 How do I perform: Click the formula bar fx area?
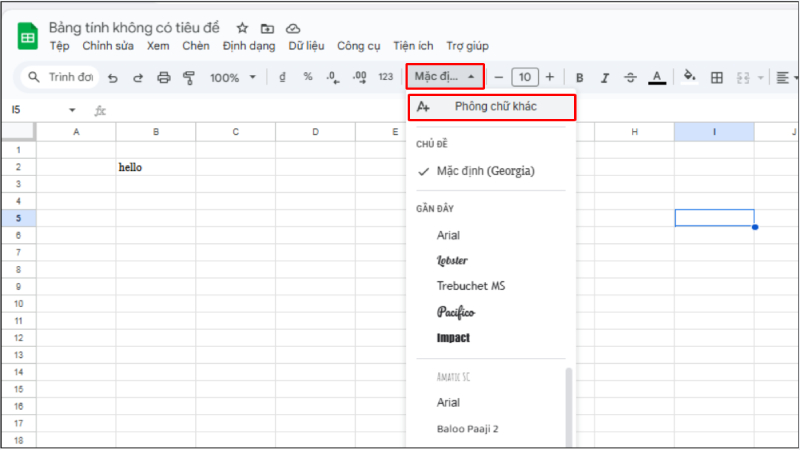(100, 110)
